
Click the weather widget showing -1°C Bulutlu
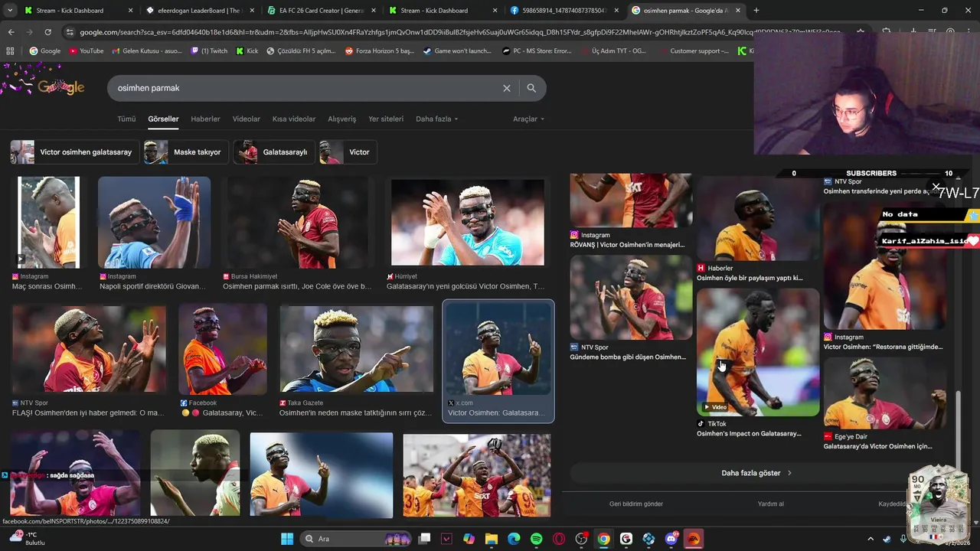tap(27, 538)
